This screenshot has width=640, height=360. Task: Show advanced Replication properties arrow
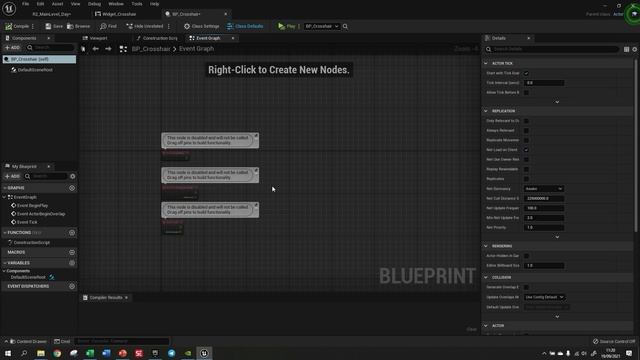coord(557,237)
